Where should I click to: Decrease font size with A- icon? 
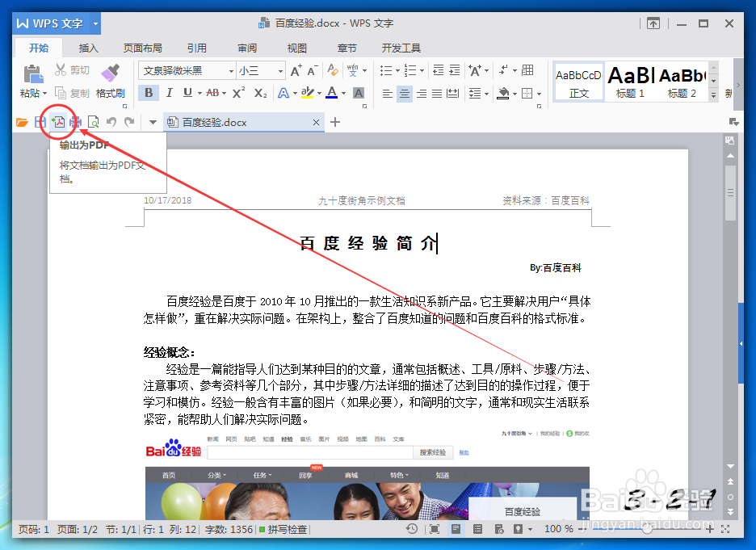tap(313, 70)
